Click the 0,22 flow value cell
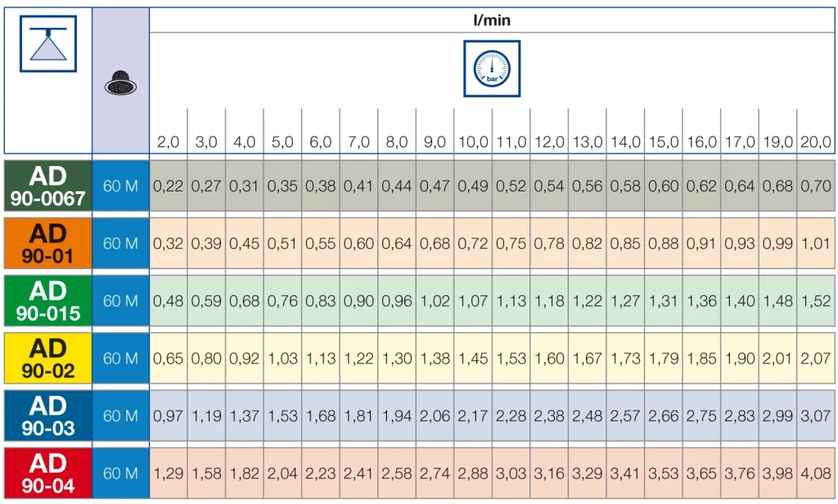838x504 pixels. point(168,186)
